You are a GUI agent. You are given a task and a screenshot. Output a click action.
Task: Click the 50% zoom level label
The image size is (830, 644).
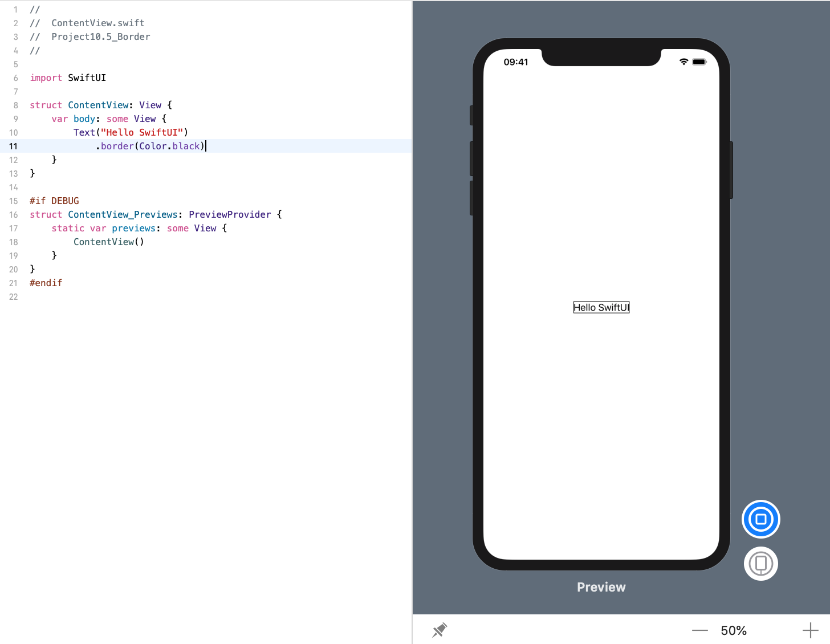(734, 630)
